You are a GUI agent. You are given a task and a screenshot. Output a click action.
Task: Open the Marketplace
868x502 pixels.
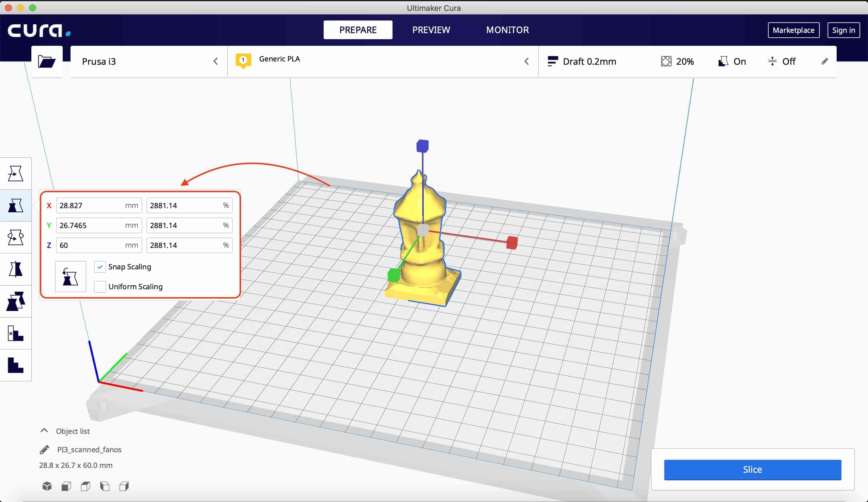click(x=793, y=30)
